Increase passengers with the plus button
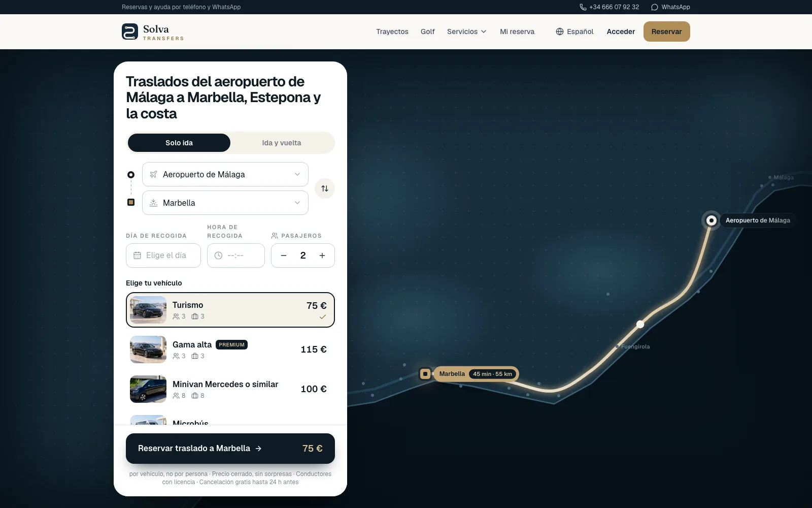Viewport: 812px width, 508px height. click(322, 256)
